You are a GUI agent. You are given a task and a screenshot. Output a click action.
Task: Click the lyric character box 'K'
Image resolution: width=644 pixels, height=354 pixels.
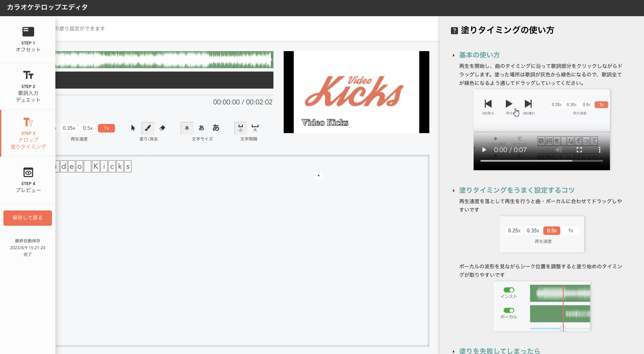pos(96,166)
